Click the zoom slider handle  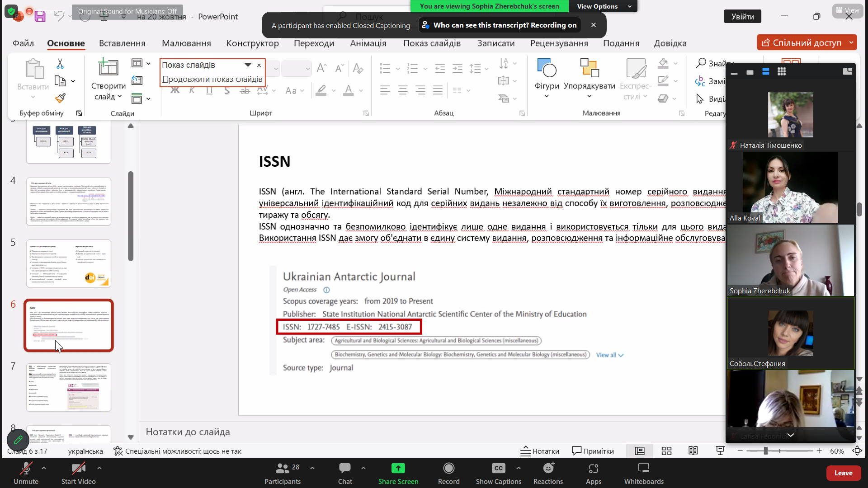click(766, 451)
